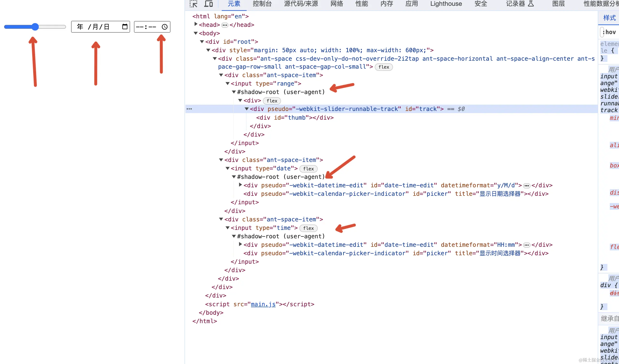Collapse the input type range node
The height and width of the screenshot is (364, 619).
pyautogui.click(x=228, y=84)
